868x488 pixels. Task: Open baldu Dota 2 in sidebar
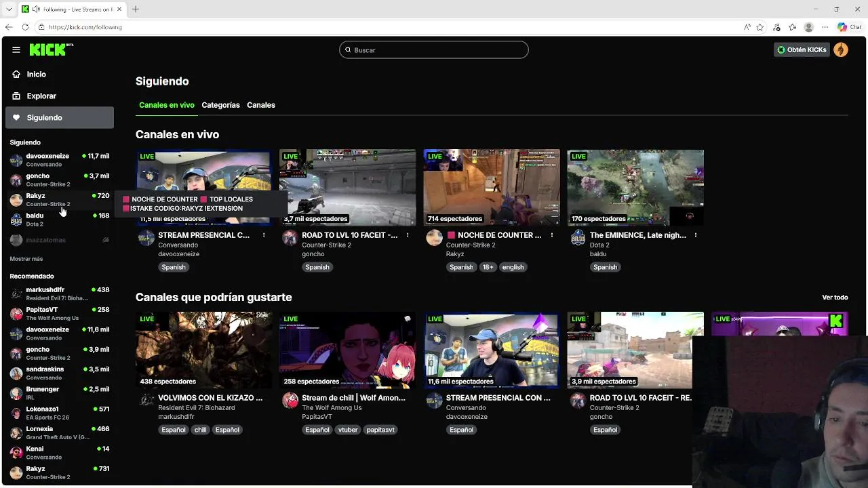click(60, 220)
